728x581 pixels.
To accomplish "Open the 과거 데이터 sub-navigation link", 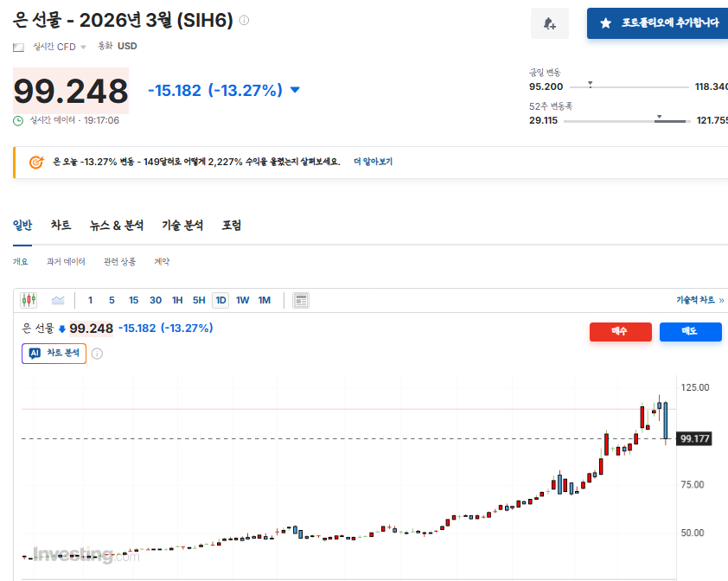I will tap(66, 261).
